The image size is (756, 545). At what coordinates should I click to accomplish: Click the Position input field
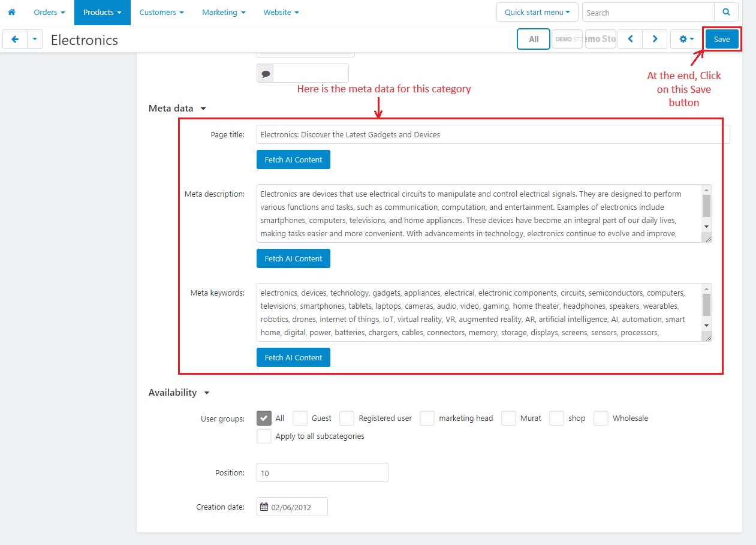pyautogui.click(x=323, y=472)
